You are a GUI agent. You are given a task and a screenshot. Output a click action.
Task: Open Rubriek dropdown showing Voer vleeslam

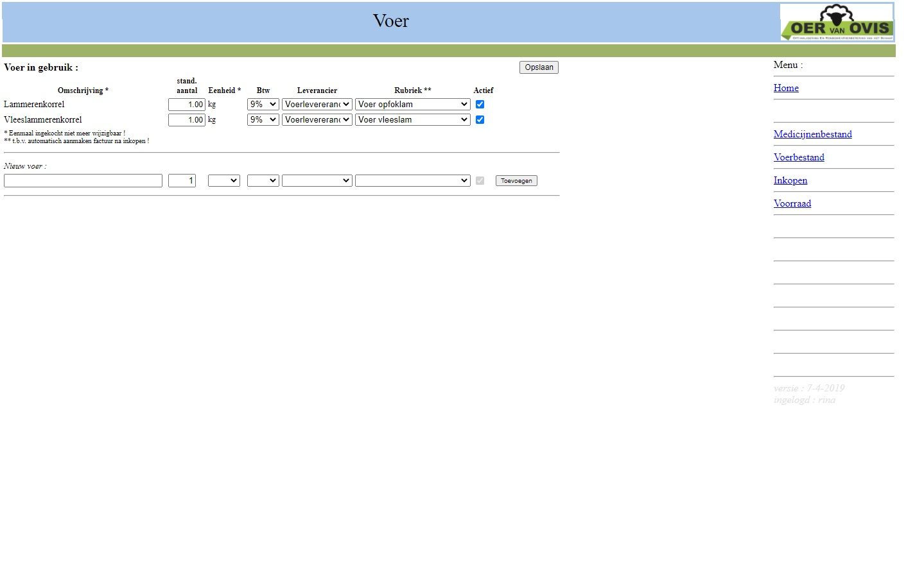[x=412, y=119]
